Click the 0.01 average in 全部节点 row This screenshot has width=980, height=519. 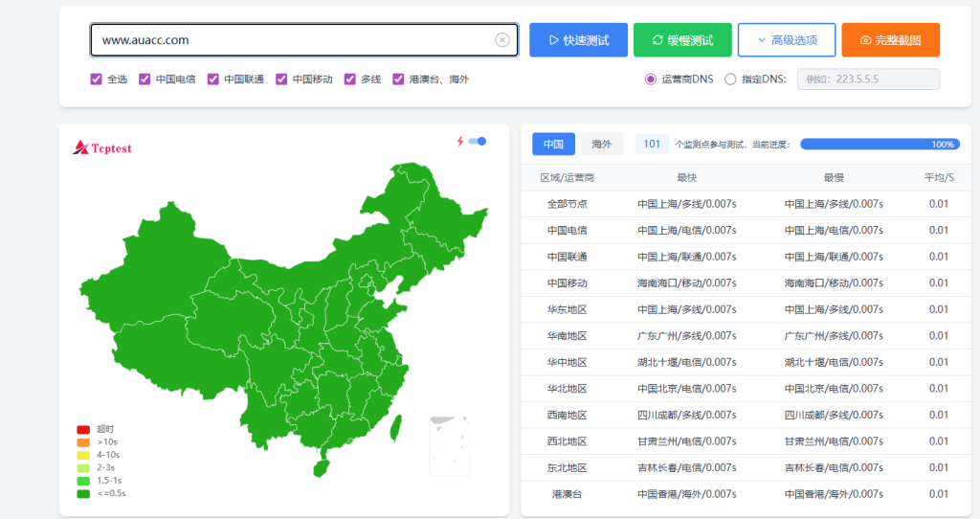[x=939, y=204]
